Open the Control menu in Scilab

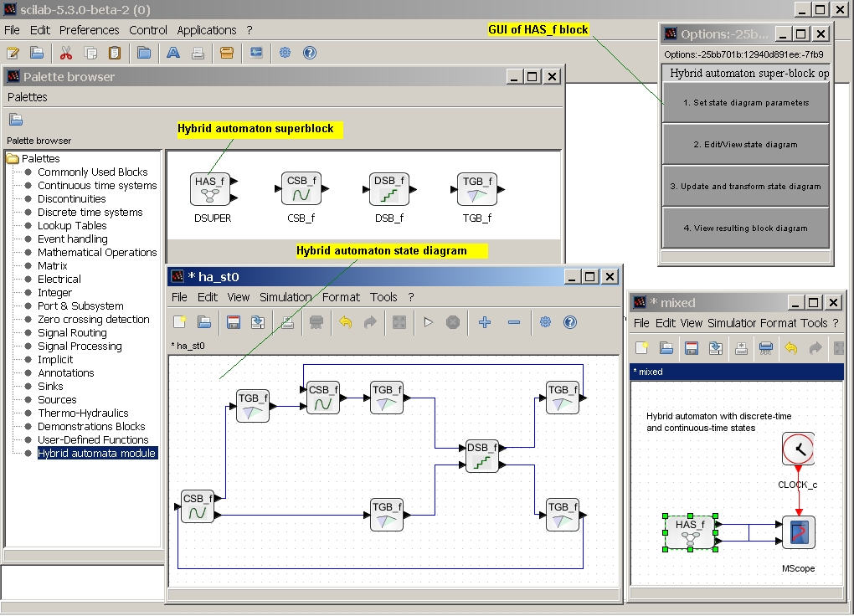148,30
